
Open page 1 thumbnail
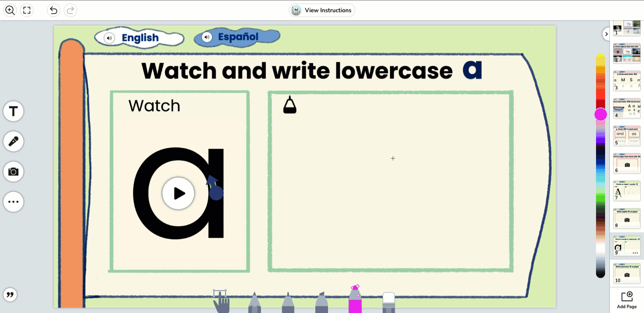coord(627,28)
